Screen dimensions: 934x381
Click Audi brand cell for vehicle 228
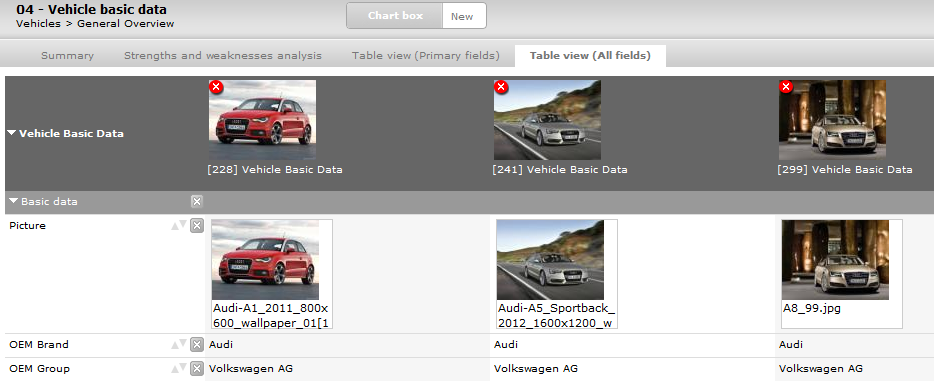[221, 345]
